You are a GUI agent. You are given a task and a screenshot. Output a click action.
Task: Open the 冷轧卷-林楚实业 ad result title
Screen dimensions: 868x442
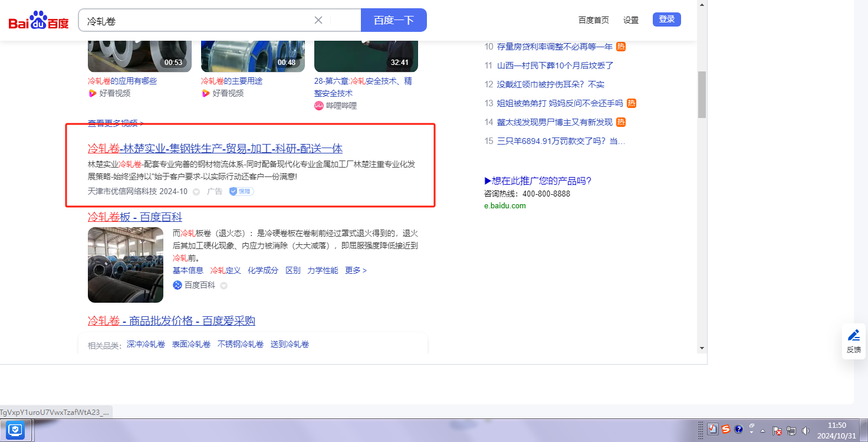tap(215, 148)
